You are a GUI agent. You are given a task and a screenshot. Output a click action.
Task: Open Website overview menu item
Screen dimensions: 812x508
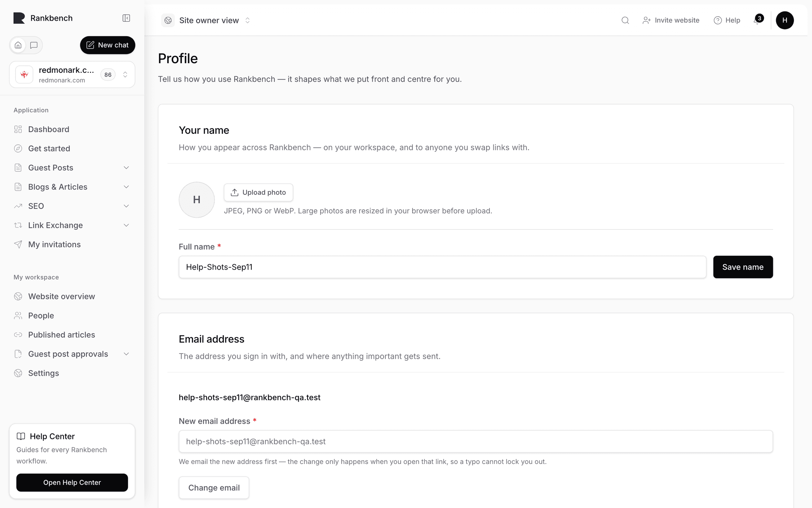72,296
